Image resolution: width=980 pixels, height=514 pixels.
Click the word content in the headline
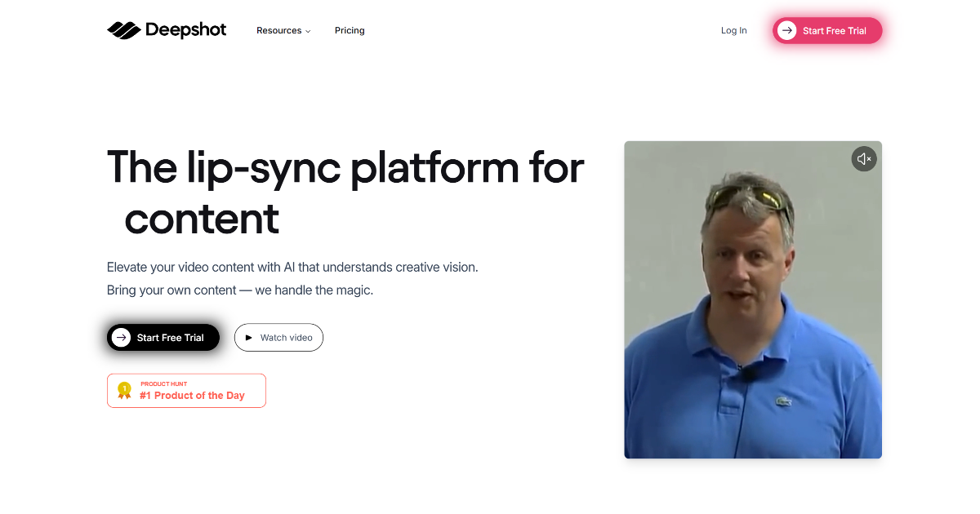(x=202, y=219)
